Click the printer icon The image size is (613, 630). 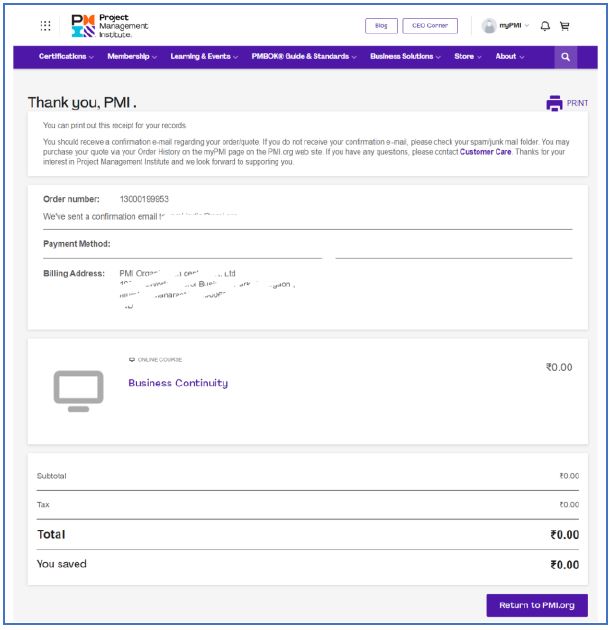coord(554,103)
